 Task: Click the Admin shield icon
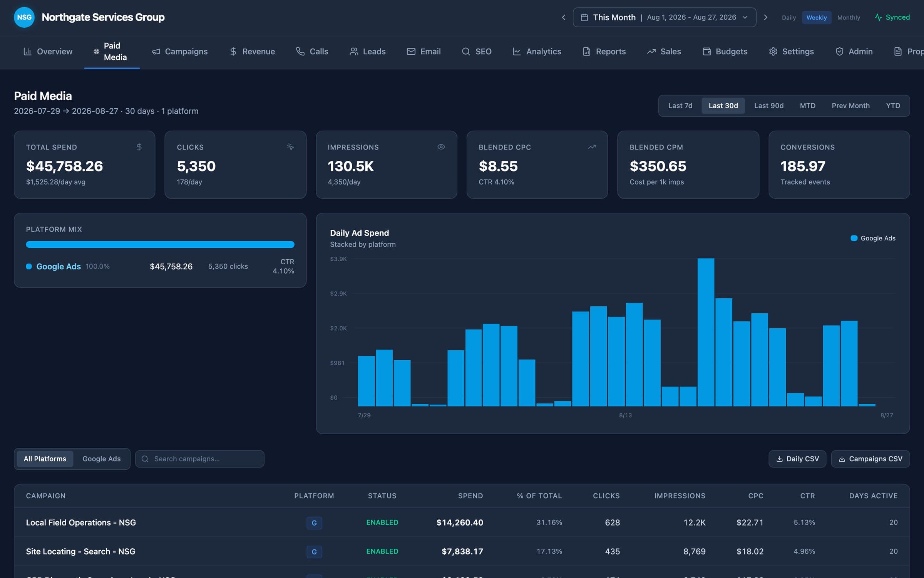(x=840, y=52)
